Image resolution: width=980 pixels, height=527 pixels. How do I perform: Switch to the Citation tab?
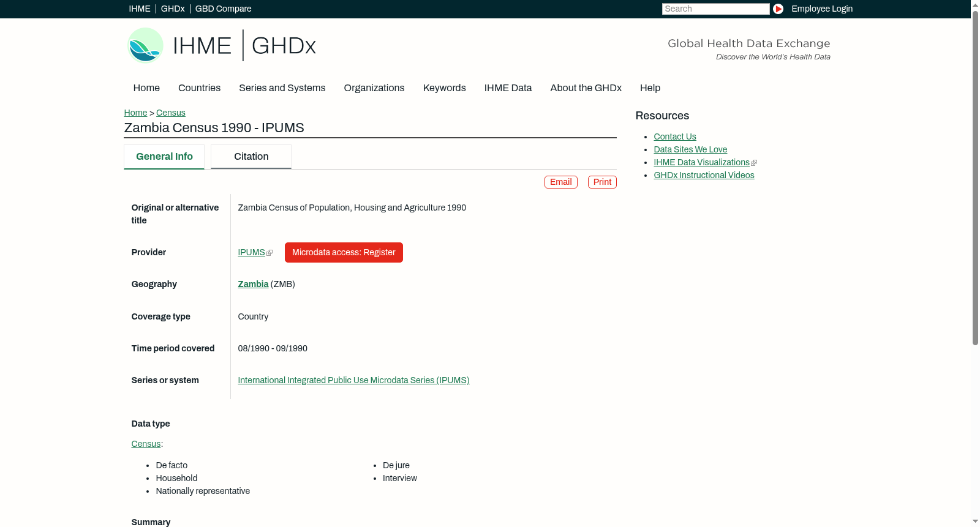[251, 157]
